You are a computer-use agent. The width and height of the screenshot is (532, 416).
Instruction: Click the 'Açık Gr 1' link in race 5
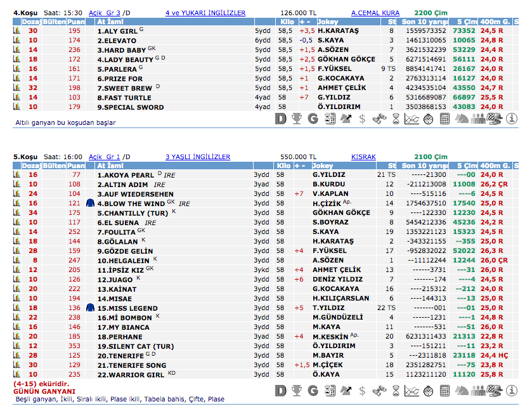[104, 157]
